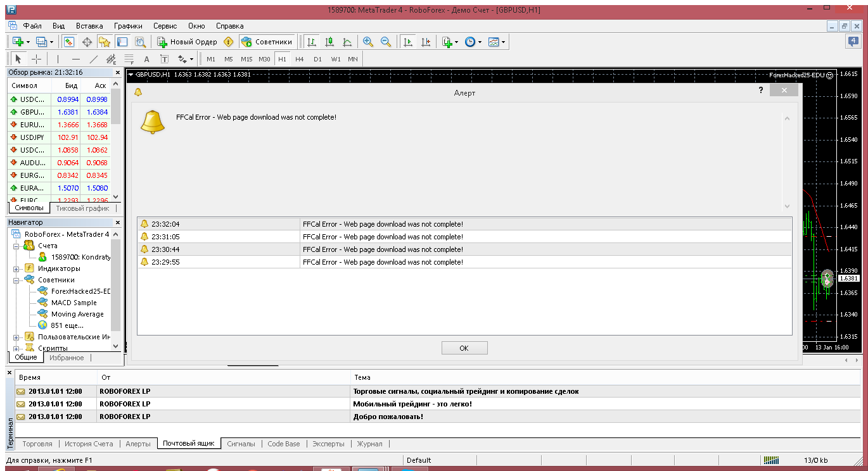
Task: Expand the Пользовательские индикаторы node
Action: pyautogui.click(x=16, y=337)
